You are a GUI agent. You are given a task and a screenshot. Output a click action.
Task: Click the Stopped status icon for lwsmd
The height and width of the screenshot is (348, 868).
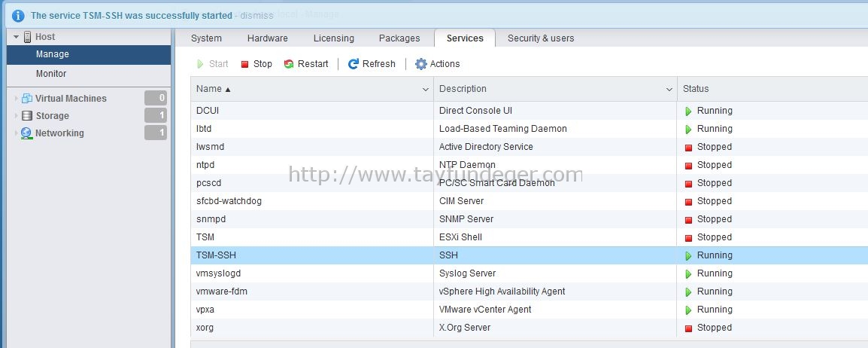click(689, 148)
